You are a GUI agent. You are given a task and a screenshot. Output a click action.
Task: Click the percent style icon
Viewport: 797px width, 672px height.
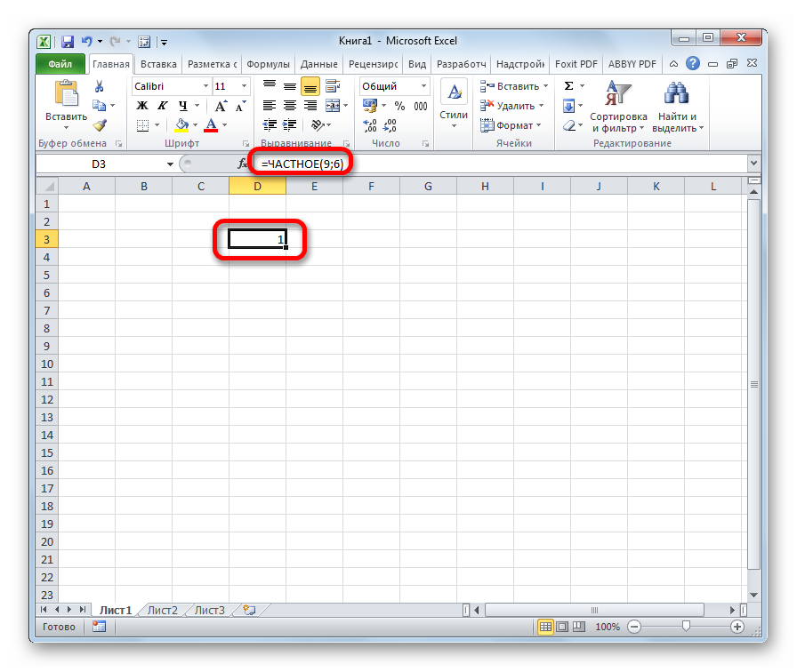(399, 106)
